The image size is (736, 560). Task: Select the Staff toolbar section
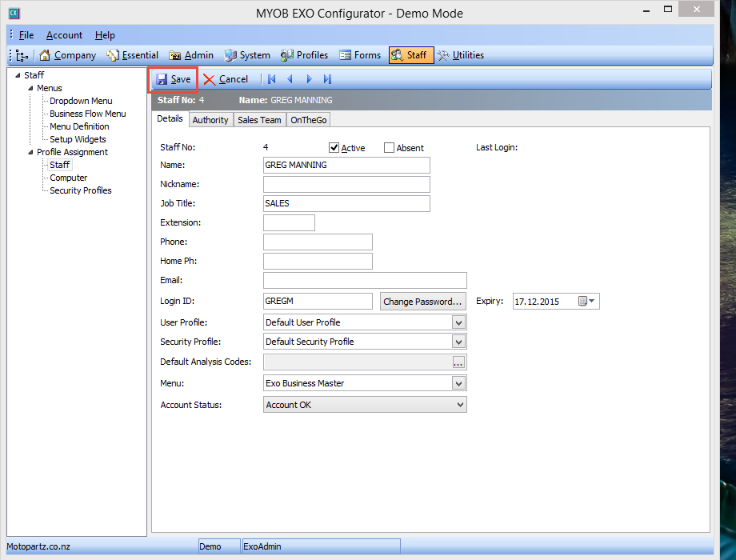pos(411,55)
